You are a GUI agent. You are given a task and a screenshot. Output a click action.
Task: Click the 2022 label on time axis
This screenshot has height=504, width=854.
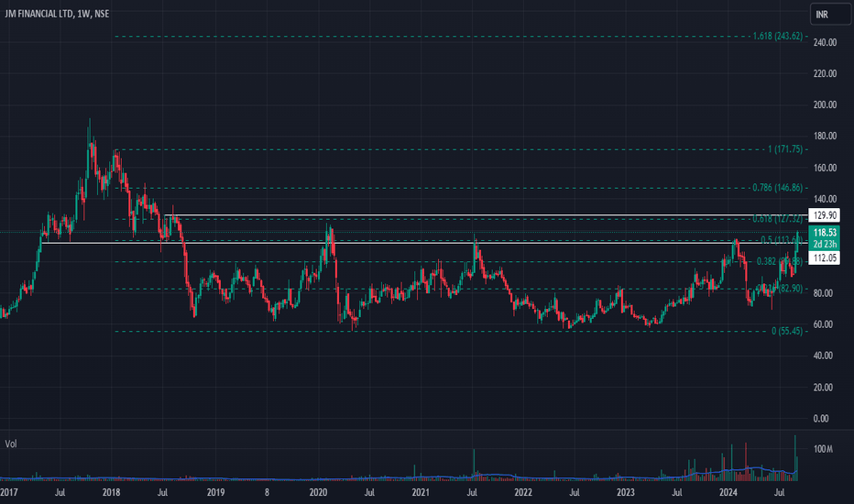(523, 493)
